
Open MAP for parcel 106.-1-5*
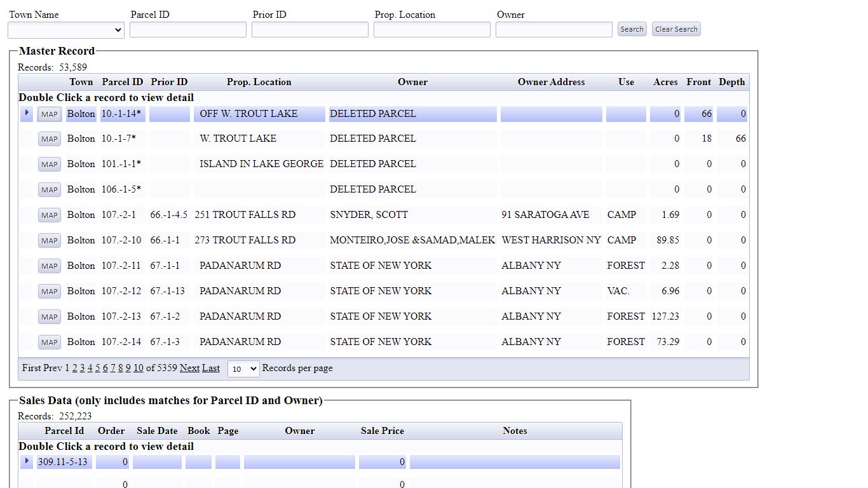coord(50,190)
